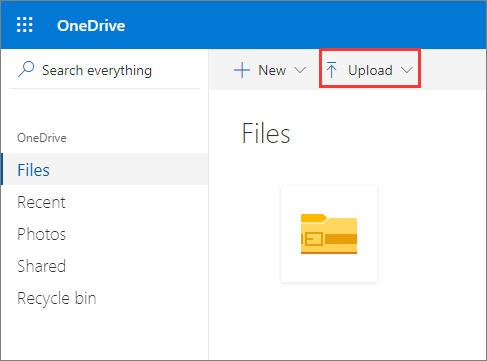487x361 pixels.
Task: Focus the Search everything field
Action: pyautogui.click(x=105, y=70)
